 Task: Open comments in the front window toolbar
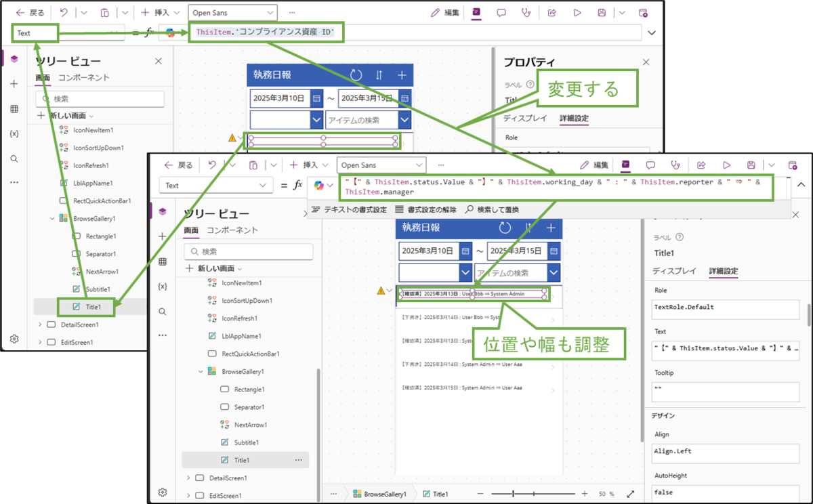coord(650,165)
